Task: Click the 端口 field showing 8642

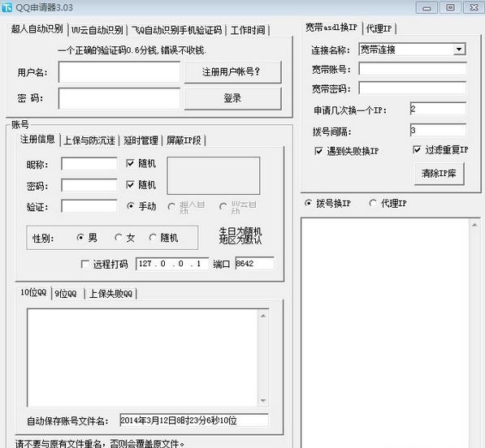Action: (254, 264)
